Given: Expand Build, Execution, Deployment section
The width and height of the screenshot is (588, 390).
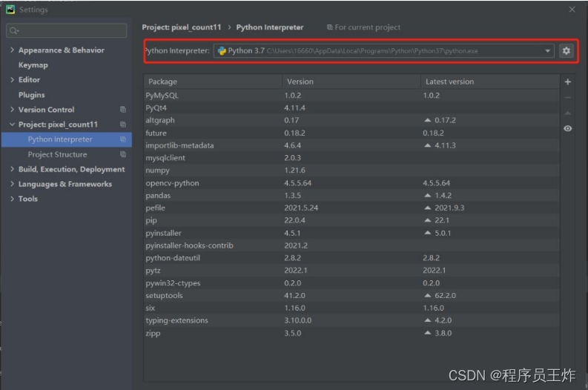Looking at the screenshot, I should click(x=12, y=169).
